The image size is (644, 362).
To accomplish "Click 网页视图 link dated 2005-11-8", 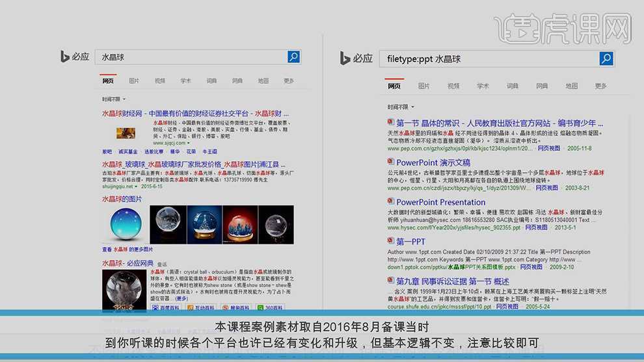I will tap(549, 148).
